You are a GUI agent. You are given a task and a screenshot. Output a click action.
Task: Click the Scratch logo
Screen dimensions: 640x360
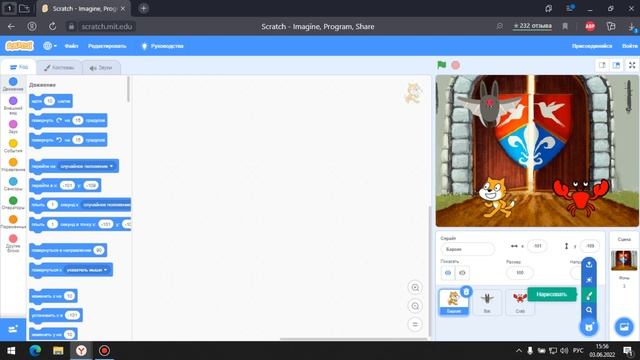19,46
